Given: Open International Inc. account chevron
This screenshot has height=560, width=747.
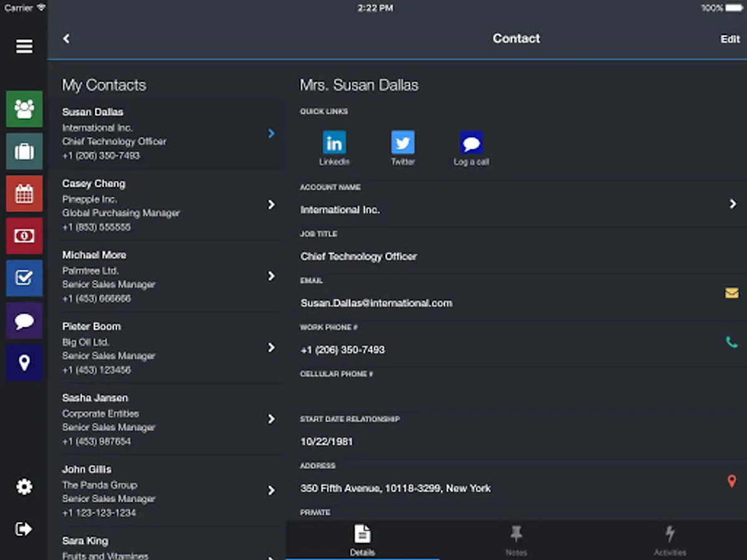Looking at the screenshot, I should pyautogui.click(x=733, y=204).
